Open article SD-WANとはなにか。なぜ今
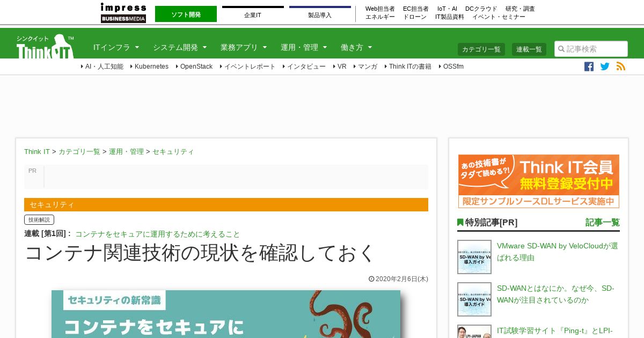The image size is (644, 338). (555, 294)
